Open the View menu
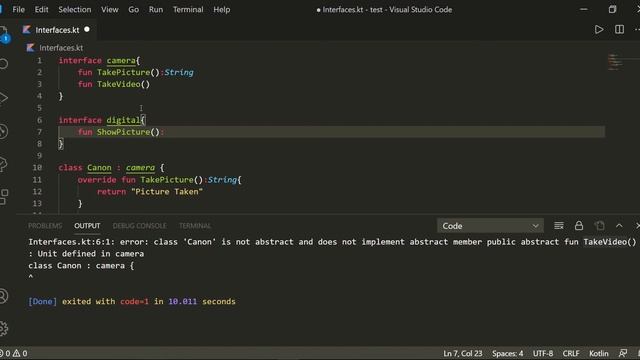 click(x=110, y=9)
